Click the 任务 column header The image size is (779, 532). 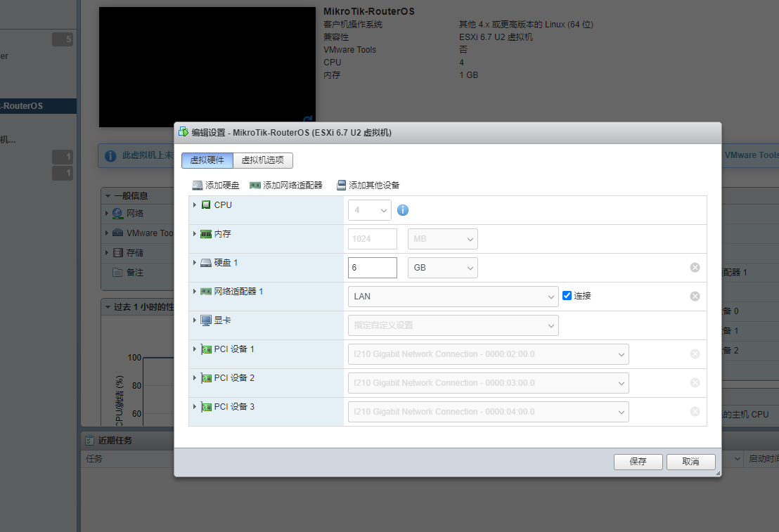pyautogui.click(x=94, y=459)
